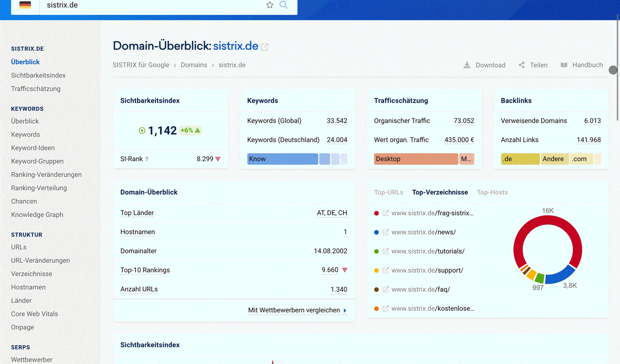Open the German flag country selector

point(25,5)
